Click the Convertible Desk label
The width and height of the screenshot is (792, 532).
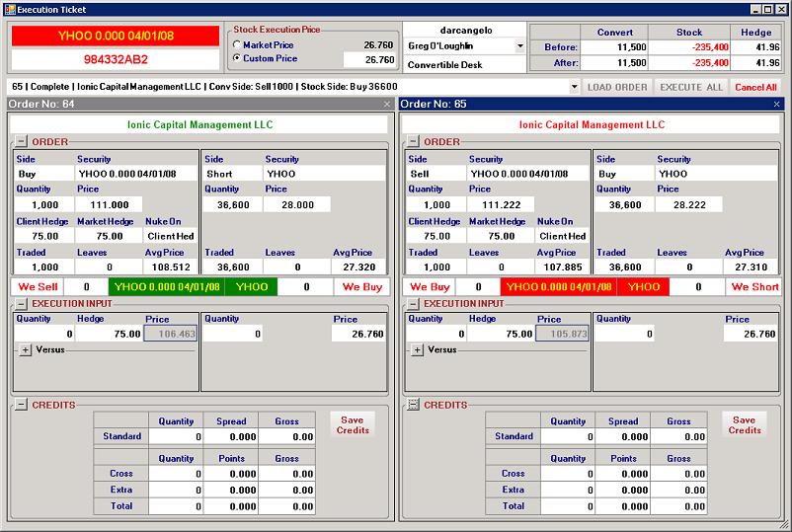point(445,64)
